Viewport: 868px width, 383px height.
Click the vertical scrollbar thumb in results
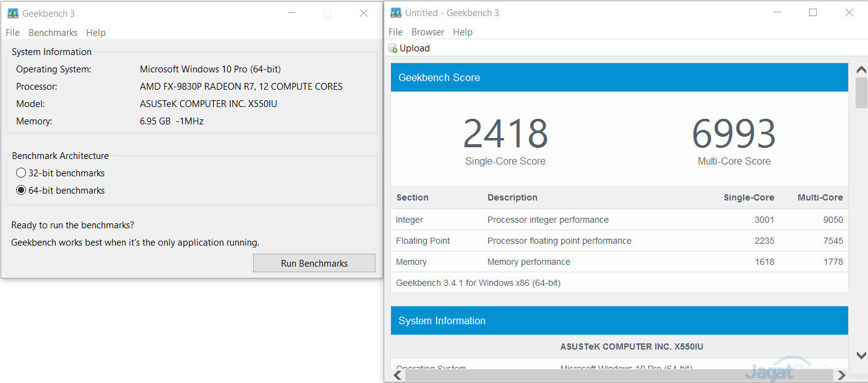point(861,93)
